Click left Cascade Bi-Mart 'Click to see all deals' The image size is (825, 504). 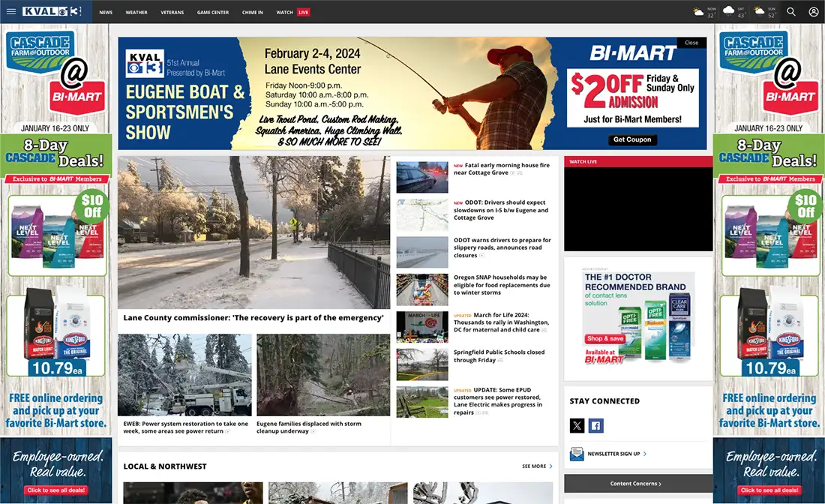click(56, 490)
